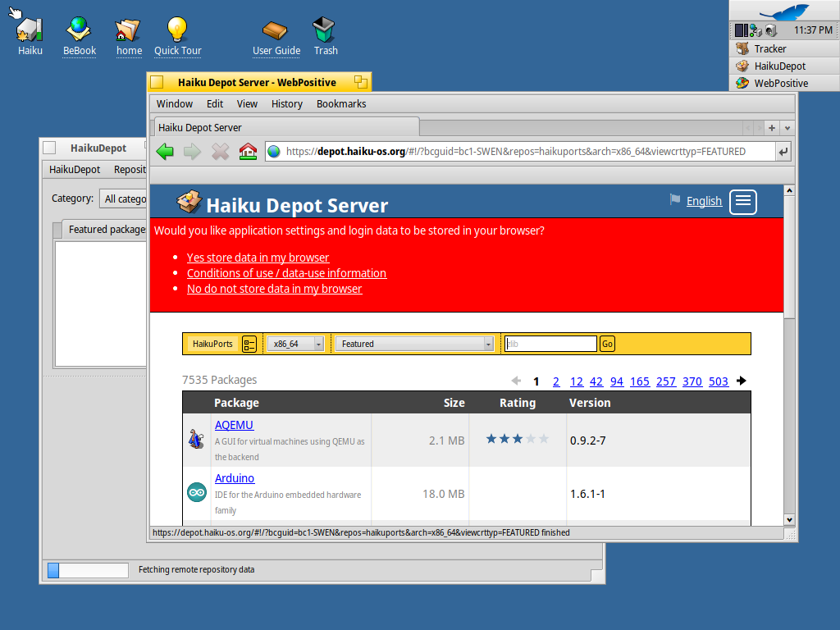
Task: Click the repository list icon beside HaikuPorts
Action: [249, 344]
